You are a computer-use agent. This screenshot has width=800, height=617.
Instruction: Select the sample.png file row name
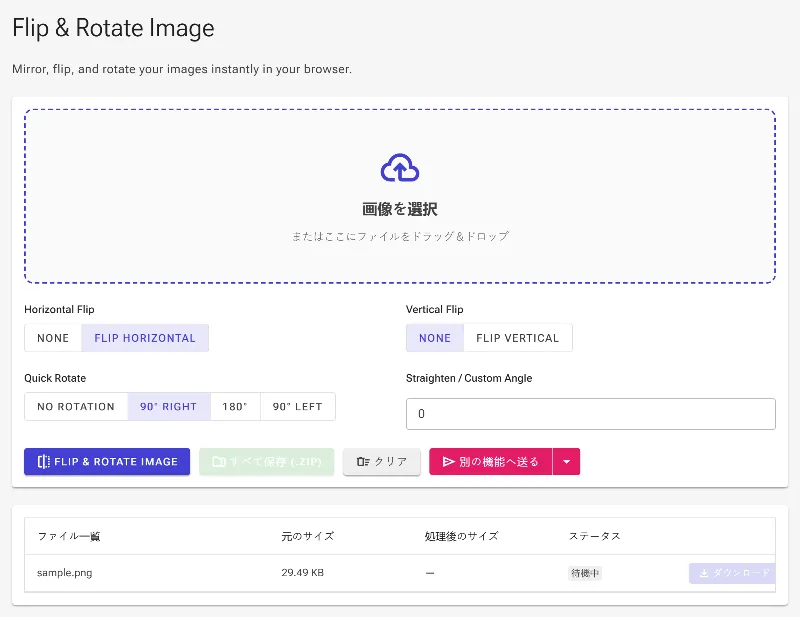pos(65,573)
